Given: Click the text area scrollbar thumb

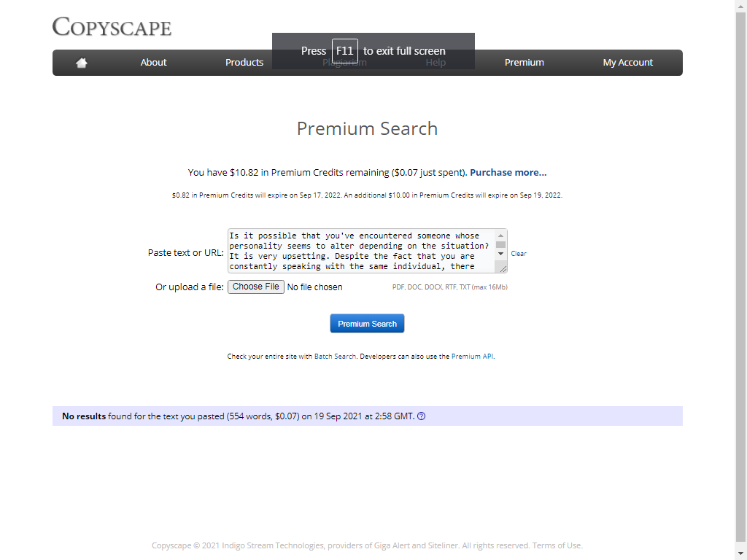Looking at the screenshot, I should pos(500,244).
